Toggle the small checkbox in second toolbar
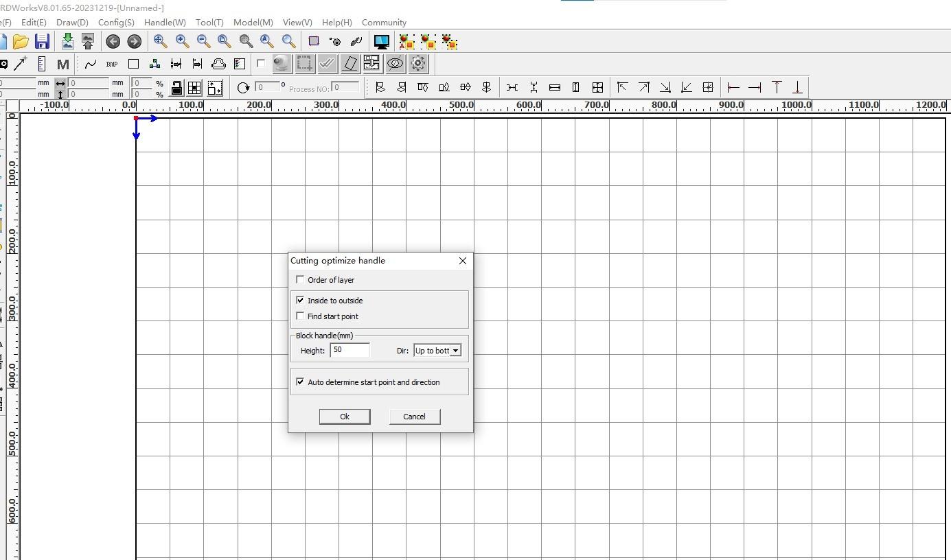 pyautogui.click(x=261, y=63)
